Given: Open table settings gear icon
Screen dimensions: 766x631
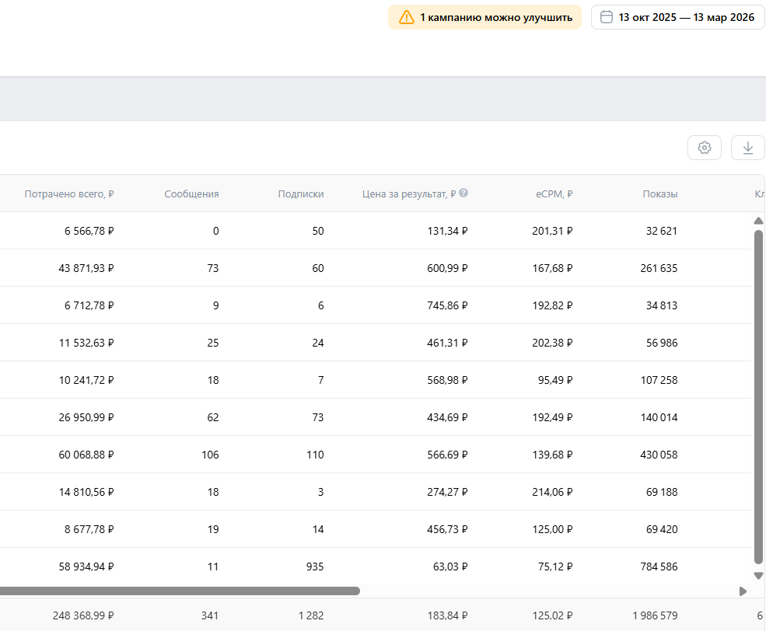Looking at the screenshot, I should point(704,147).
